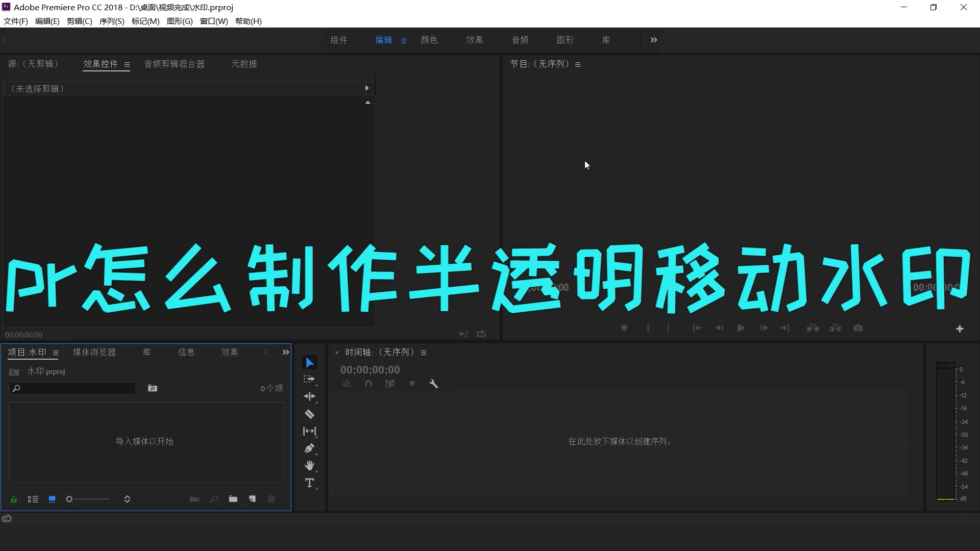Expand the effect controls timeline view arrow

click(x=367, y=88)
